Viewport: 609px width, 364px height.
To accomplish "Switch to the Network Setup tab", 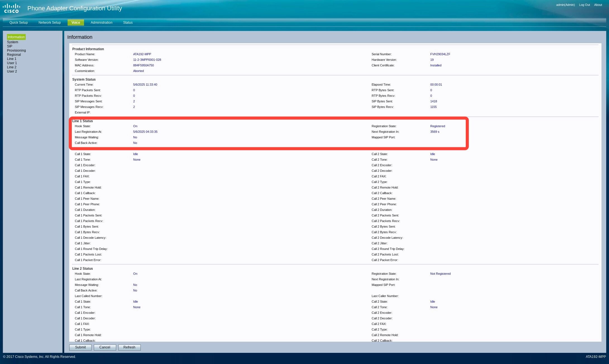I will point(50,23).
